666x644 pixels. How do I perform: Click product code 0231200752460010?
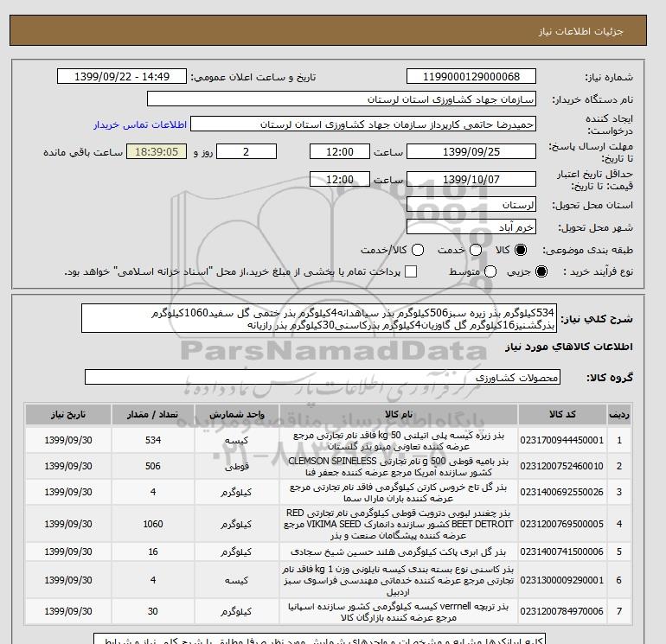tap(562, 466)
